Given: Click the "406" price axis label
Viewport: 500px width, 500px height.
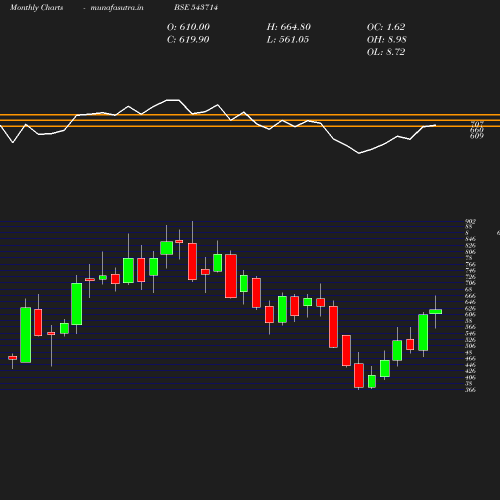Looking at the screenshot, I should click(x=470, y=378).
